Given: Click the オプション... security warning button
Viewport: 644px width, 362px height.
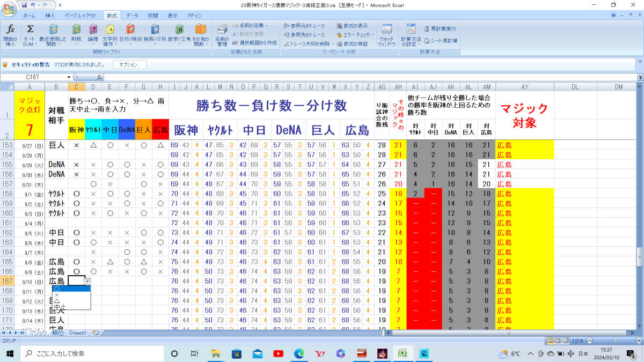Looking at the screenshot, I should [x=130, y=64].
